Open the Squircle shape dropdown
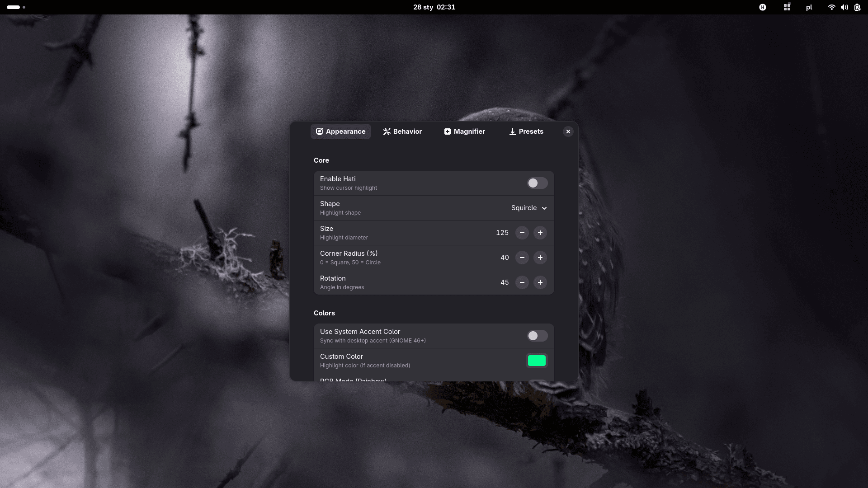Screen dimensions: 868x488 click(529, 208)
